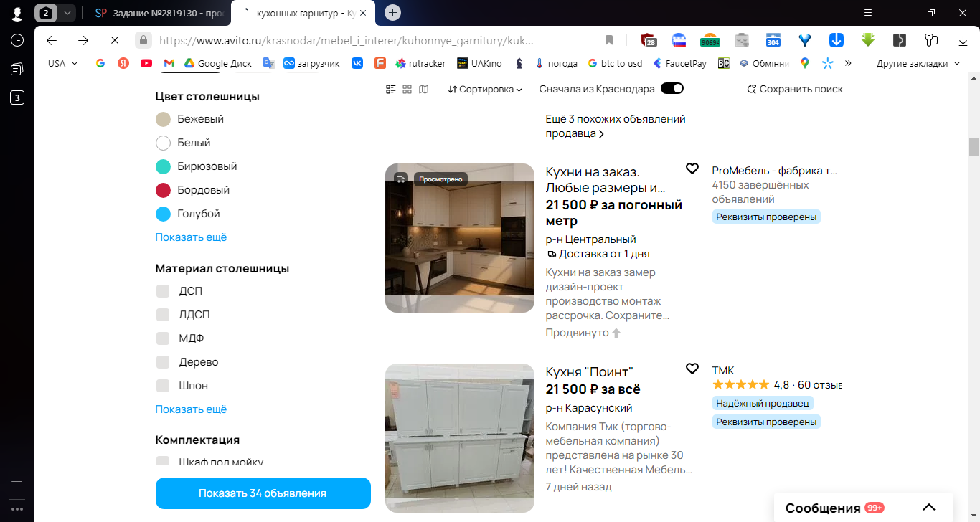The width and height of the screenshot is (980, 522).
Task: Open the FaucetPay bookmark
Action: [x=679, y=63]
